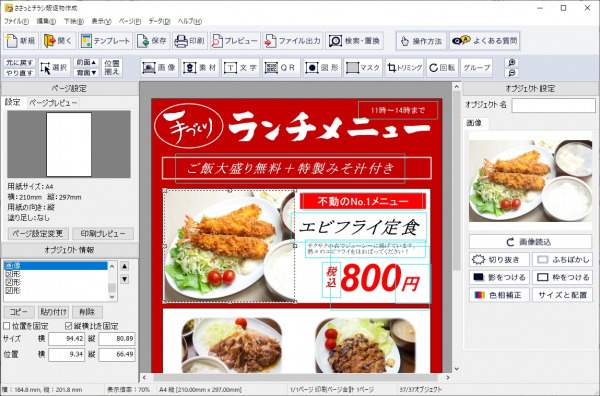Print using the 印刷 button
Image resolution: width=600 pixels, height=396 pixels.
tap(190, 41)
